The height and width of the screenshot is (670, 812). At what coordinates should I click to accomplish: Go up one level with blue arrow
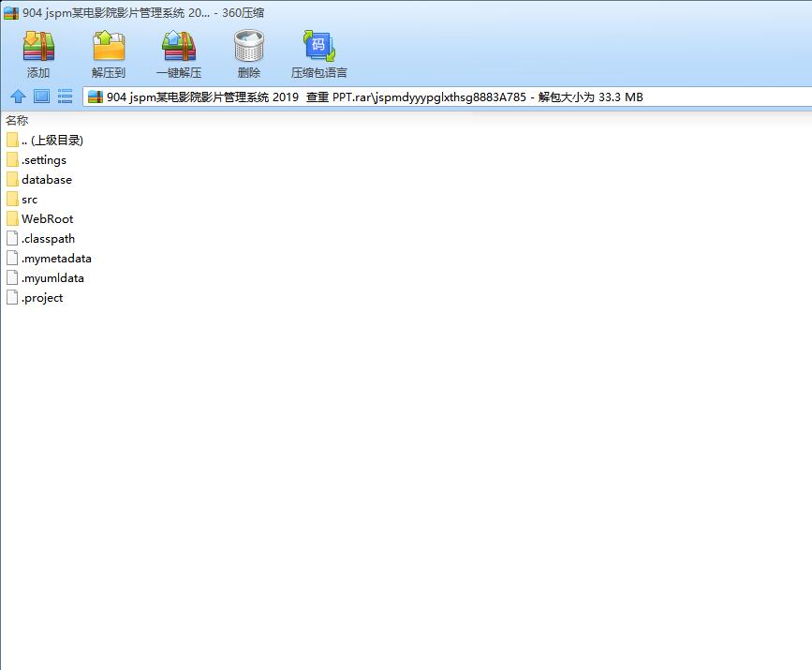(x=18, y=97)
